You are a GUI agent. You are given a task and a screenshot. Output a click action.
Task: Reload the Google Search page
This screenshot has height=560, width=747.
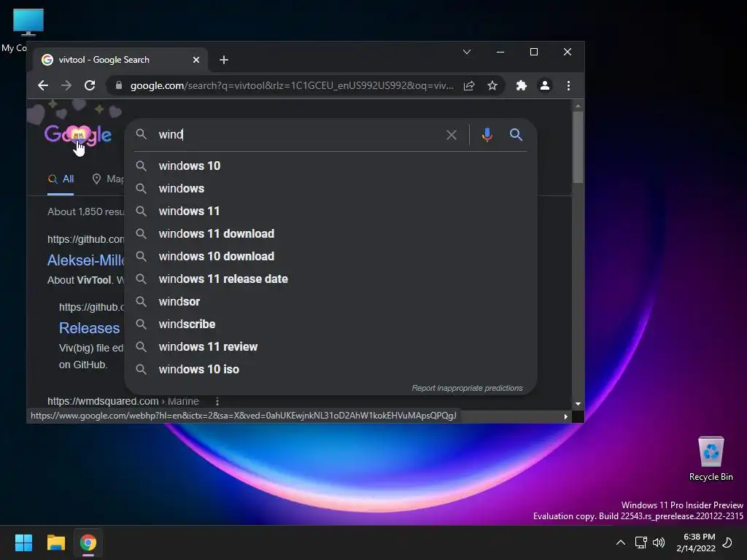(90, 86)
